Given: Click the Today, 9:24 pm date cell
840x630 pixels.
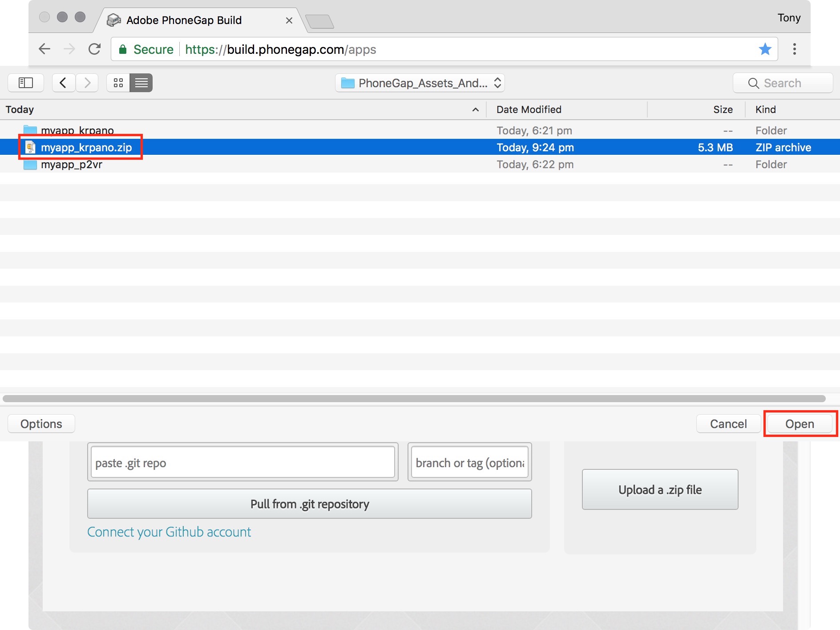Looking at the screenshot, I should (x=535, y=147).
